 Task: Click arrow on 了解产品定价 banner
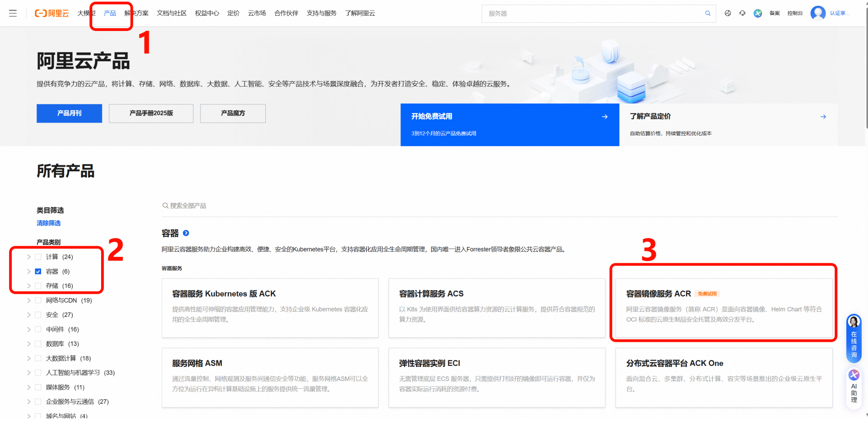point(823,116)
